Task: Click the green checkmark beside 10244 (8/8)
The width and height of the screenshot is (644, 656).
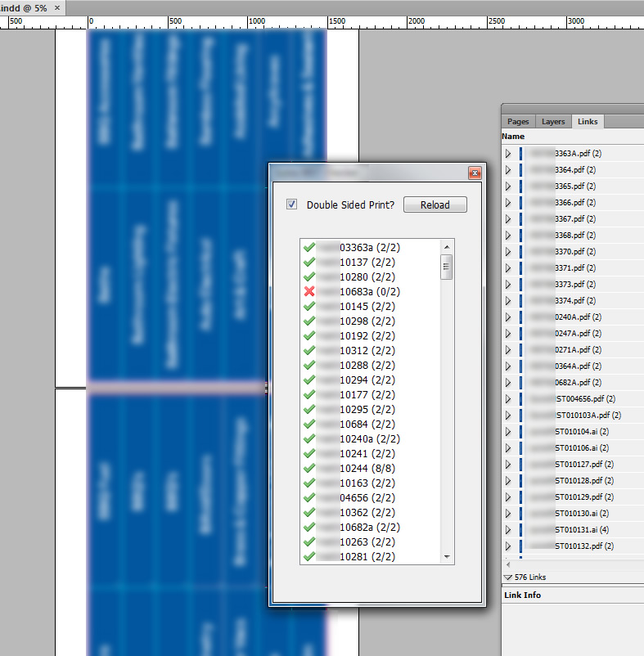Action: (309, 468)
